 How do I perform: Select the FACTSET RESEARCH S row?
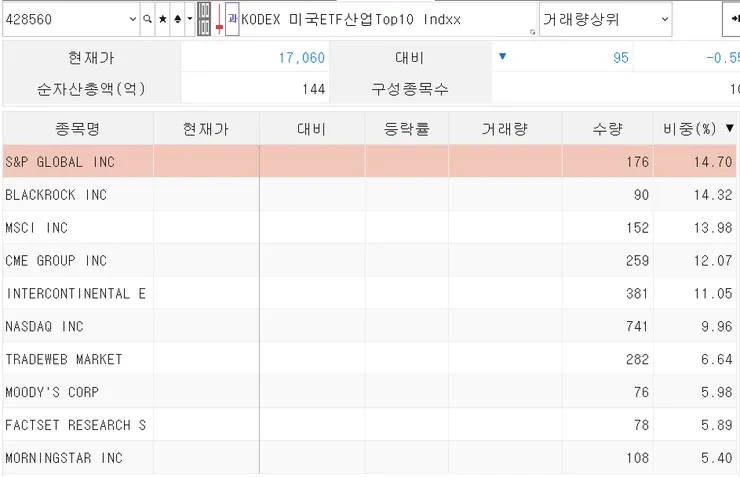(370, 425)
